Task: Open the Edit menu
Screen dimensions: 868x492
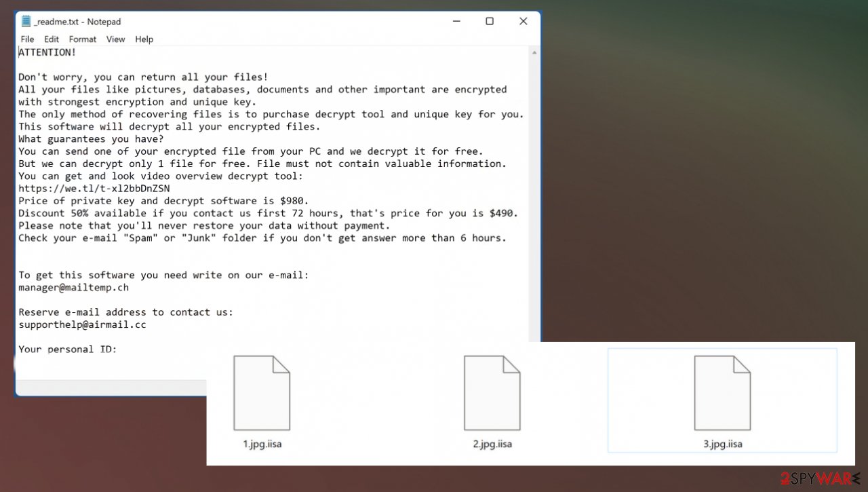Action: [x=51, y=39]
